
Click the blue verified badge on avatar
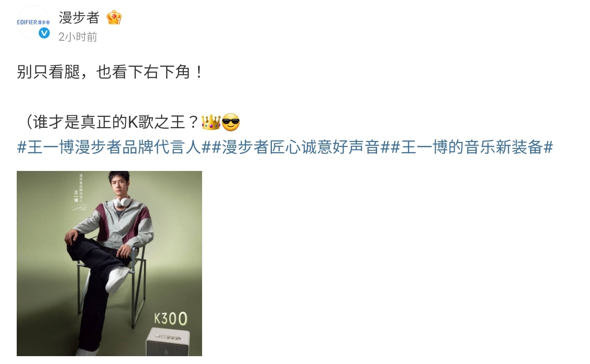pyautogui.click(x=44, y=33)
